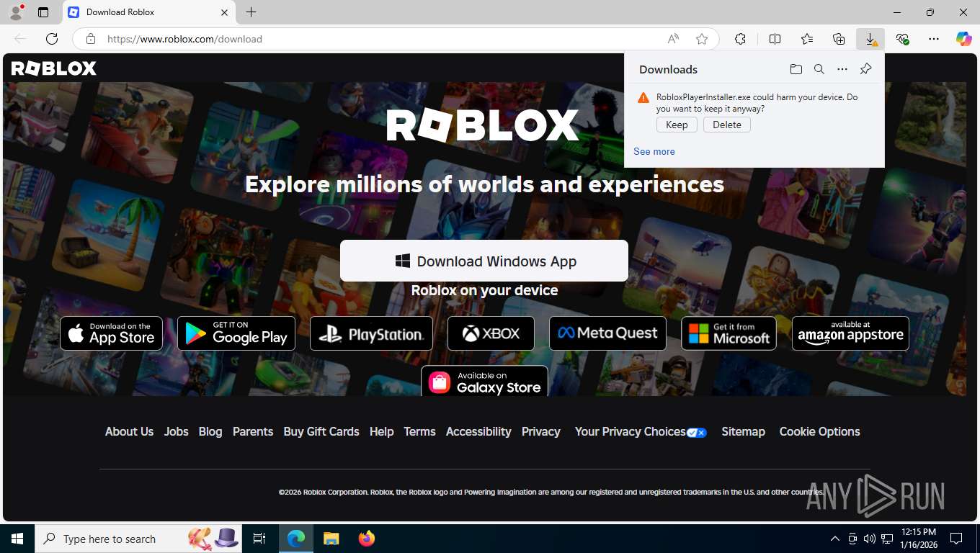Open the Terms footer link
Screen dimensions: 980x553
click(x=419, y=431)
